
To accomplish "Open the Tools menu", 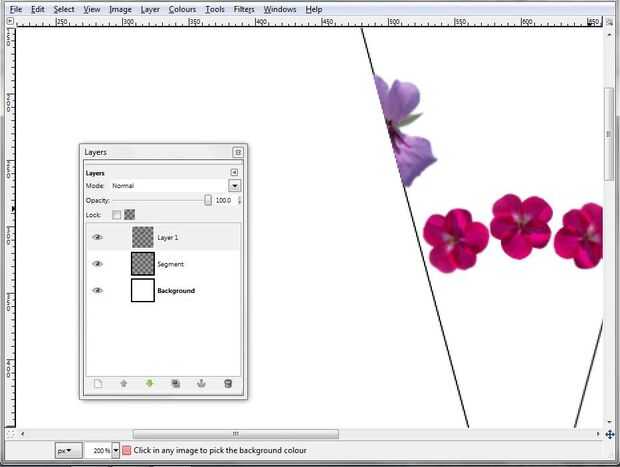I will 215,9.
